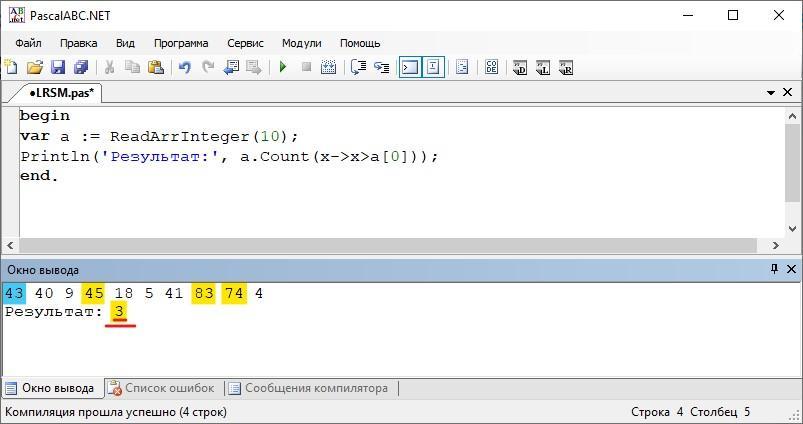803x424 pixels.
Task: Toggle the input/output panel button
Action: [433, 67]
